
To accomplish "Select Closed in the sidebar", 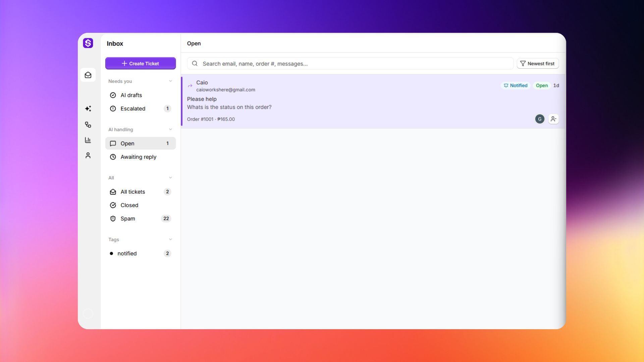I will pyautogui.click(x=141, y=205).
